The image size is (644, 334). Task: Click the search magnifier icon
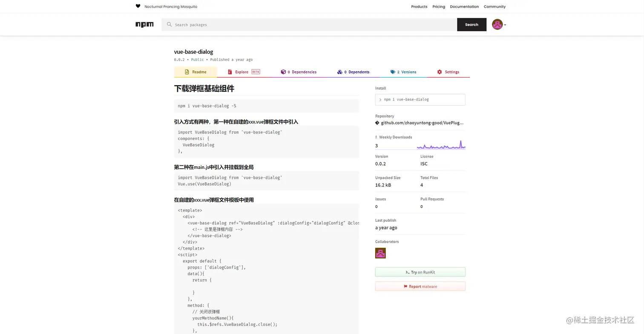pyautogui.click(x=169, y=24)
